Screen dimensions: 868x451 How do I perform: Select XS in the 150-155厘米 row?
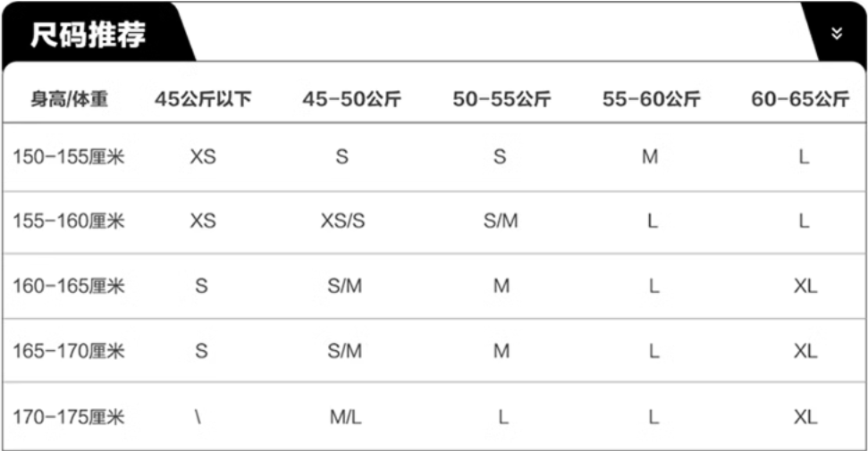pos(203,157)
